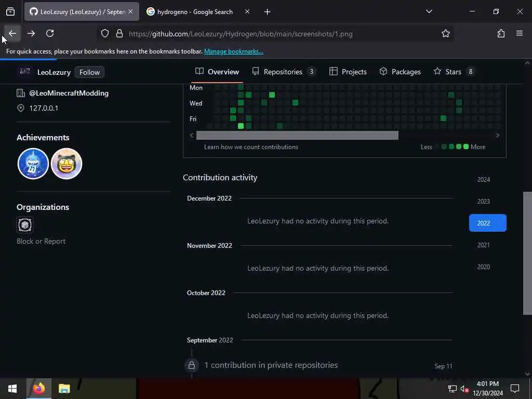
Task: Close the hydrogeno Google Search tab
Action: click(x=247, y=11)
